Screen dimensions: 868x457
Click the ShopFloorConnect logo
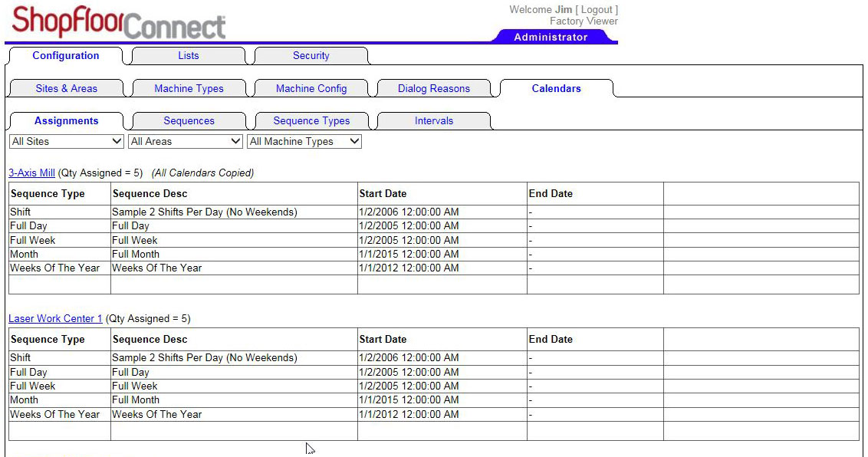[119, 21]
